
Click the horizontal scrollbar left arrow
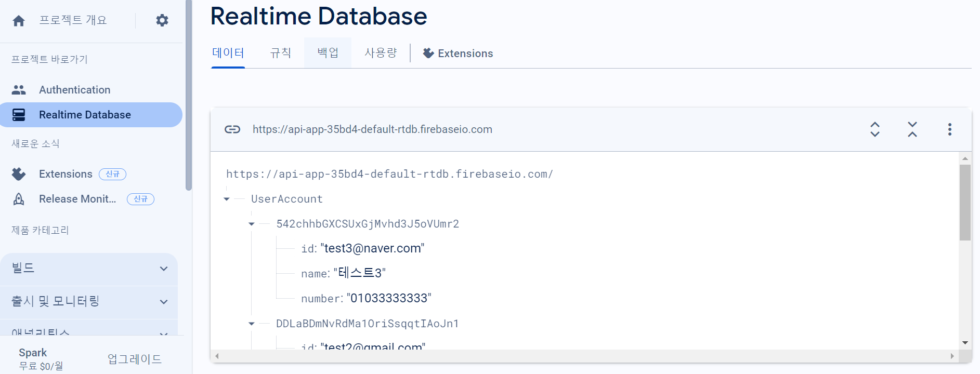[x=217, y=356]
